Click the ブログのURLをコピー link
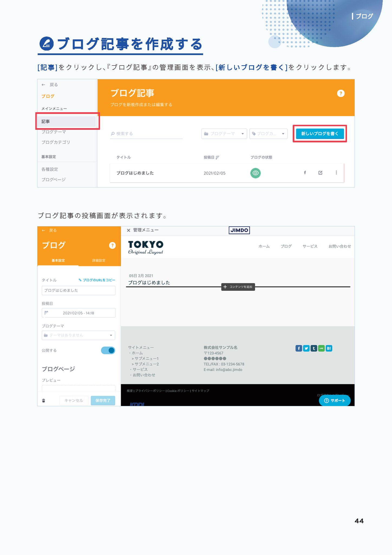 (x=99, y=280)
